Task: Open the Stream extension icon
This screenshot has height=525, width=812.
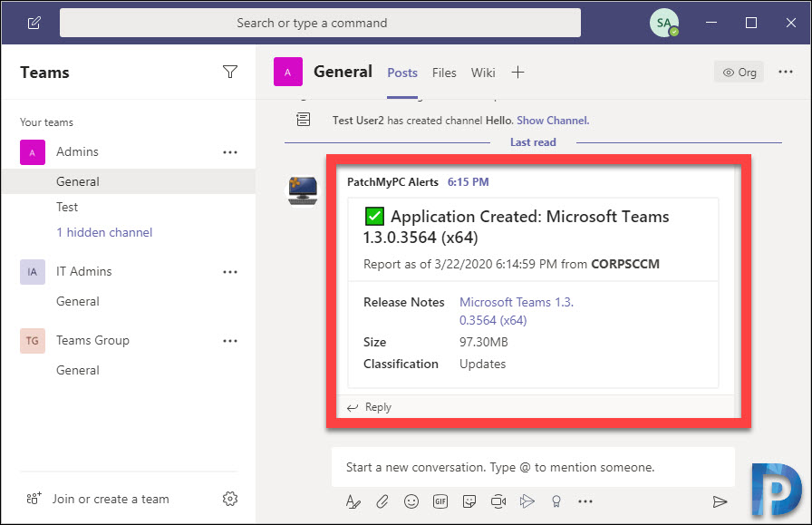Action: point(527,501)
